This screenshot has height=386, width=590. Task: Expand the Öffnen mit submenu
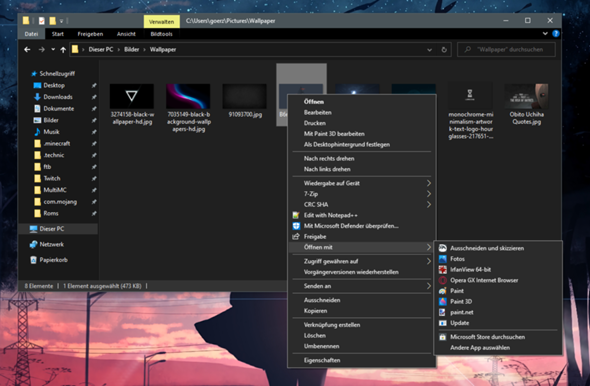coord(362,248)
